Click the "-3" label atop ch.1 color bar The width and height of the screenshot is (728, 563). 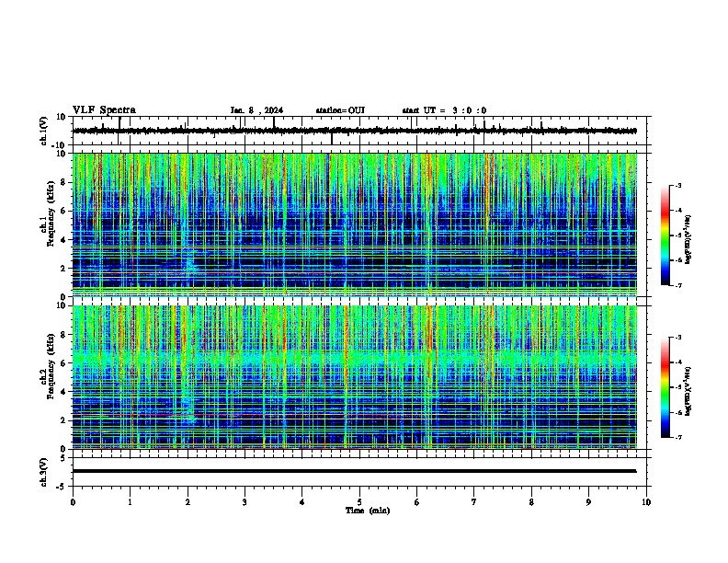(x=677, y=185)
